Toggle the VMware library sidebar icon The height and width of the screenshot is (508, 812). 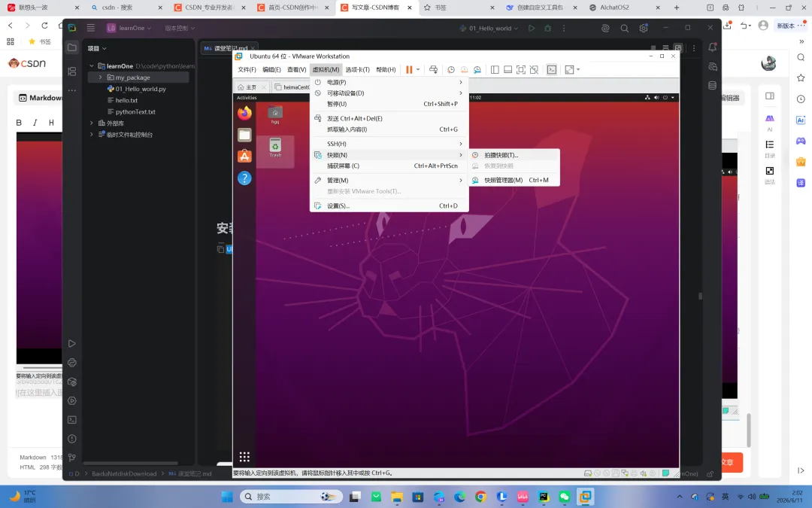click(x=495, y=69)
